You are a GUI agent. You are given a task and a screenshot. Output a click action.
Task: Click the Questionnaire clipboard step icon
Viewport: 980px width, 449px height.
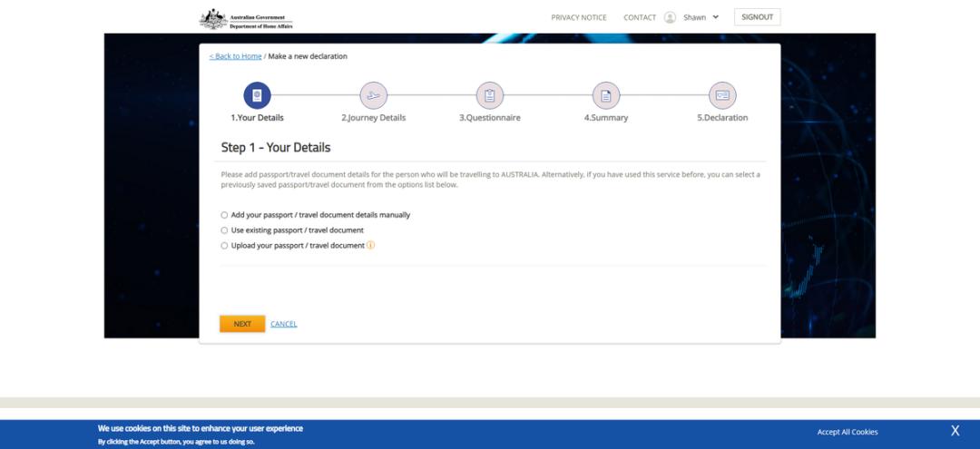pos(489,95)
